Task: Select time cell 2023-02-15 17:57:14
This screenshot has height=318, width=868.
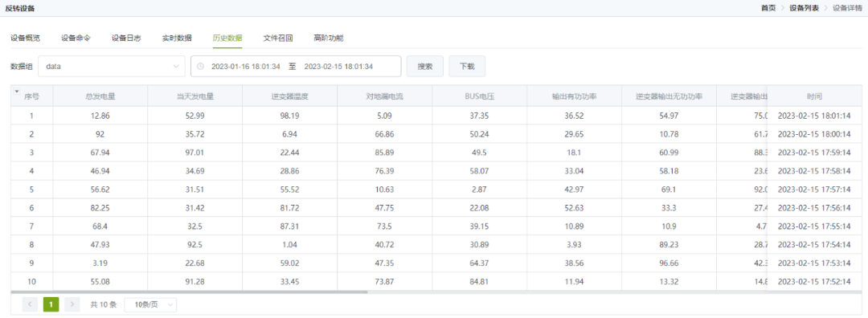Action: [814, 190]
